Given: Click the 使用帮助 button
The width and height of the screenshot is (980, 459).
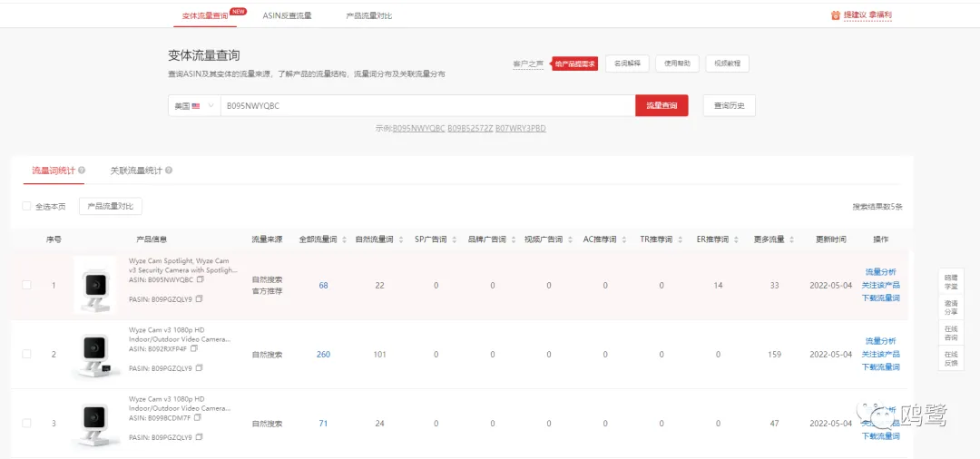Looking at the screenshot, I should (x=677, y=63).
